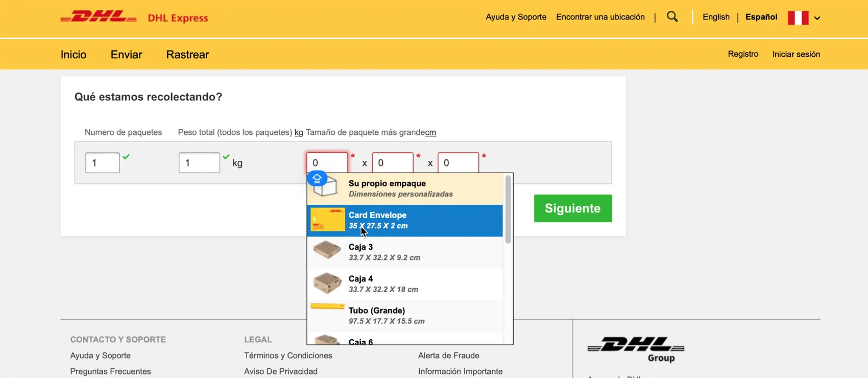Click the Peso total kg field
The image size is (868, 378).
tap(199, 163)
